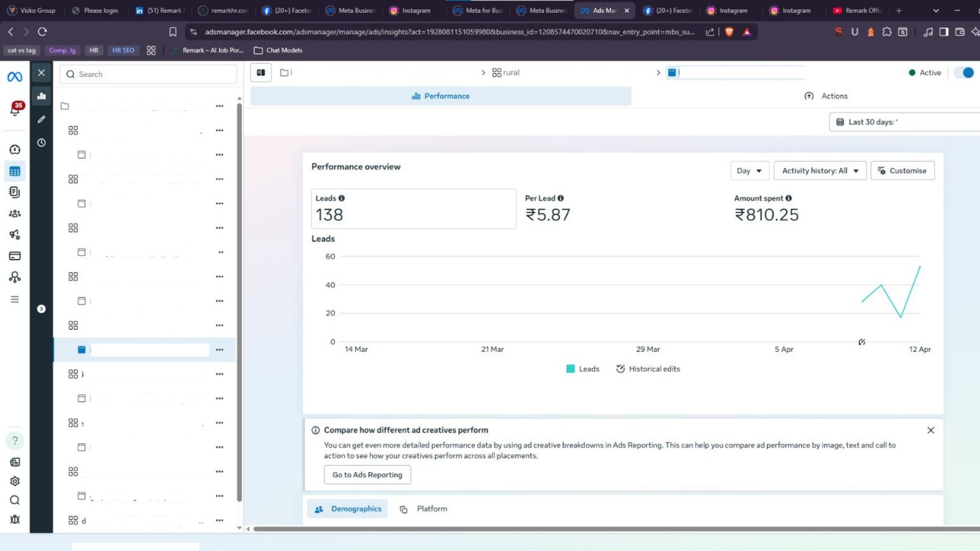The height and width of the screenshot is (551, 980).
Task: Toggle side-by-side panel view icon
Action: click(x=261, y=72)
